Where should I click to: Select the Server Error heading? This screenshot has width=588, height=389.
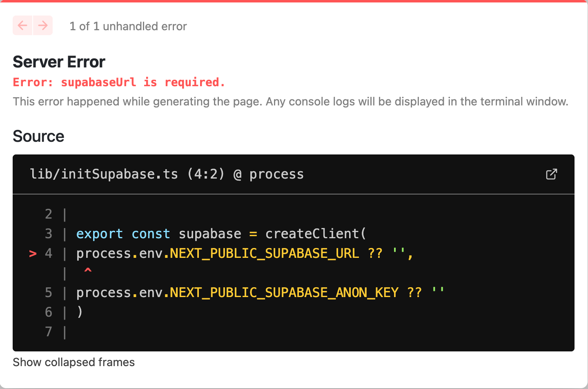pyautogui.click(x=59, y=62)
